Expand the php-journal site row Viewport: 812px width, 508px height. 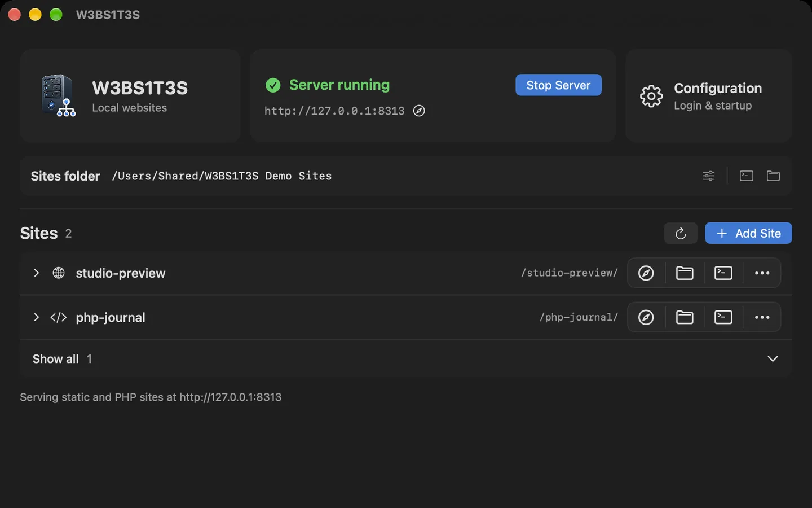pyautogui.click(x=36, y=317)
